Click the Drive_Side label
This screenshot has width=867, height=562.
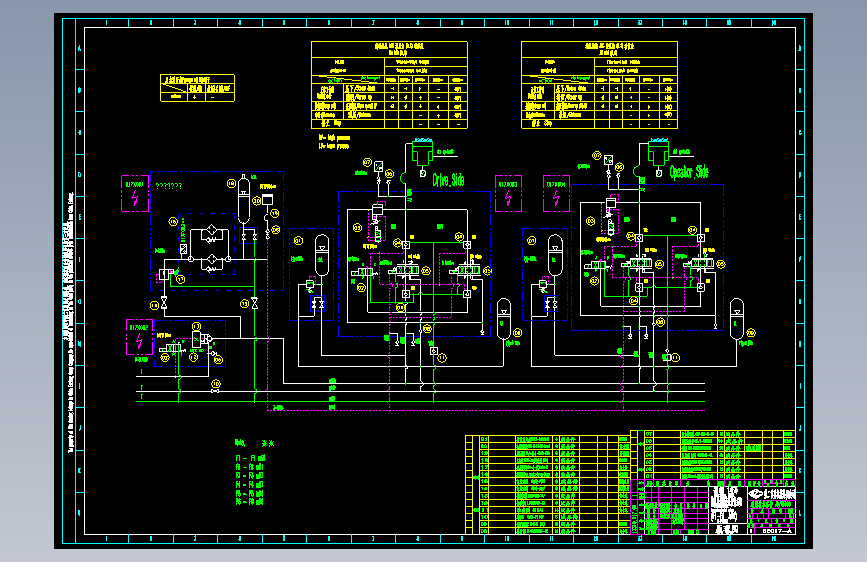pos(448,180)
